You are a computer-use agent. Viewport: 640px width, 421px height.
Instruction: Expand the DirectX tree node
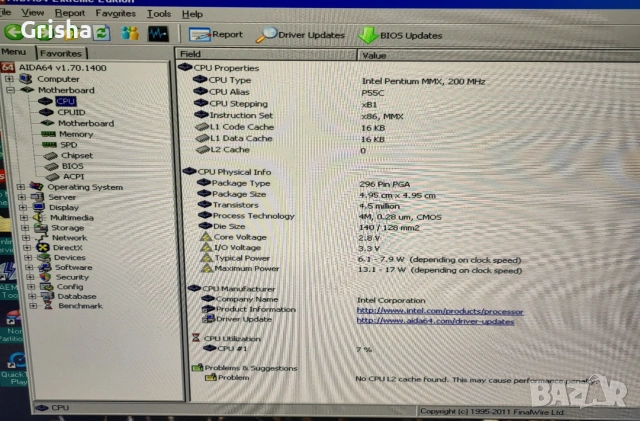pos(27,247)
